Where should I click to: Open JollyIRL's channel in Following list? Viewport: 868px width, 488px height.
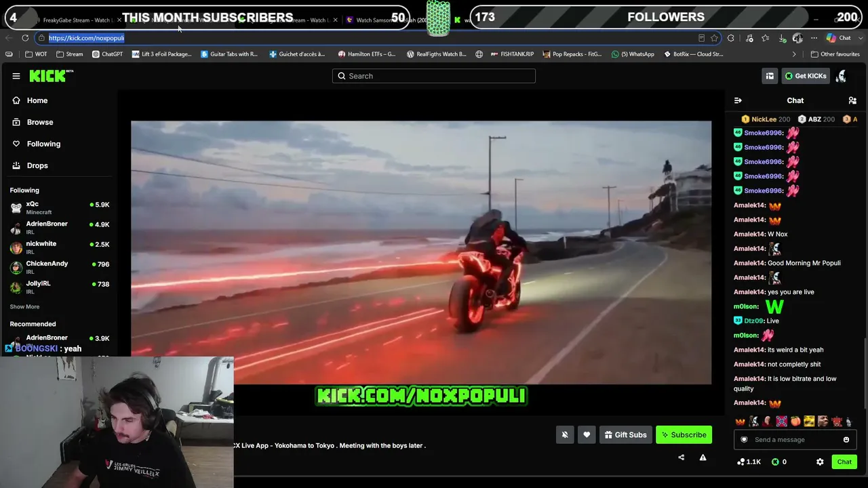click(x=60, y=287)
